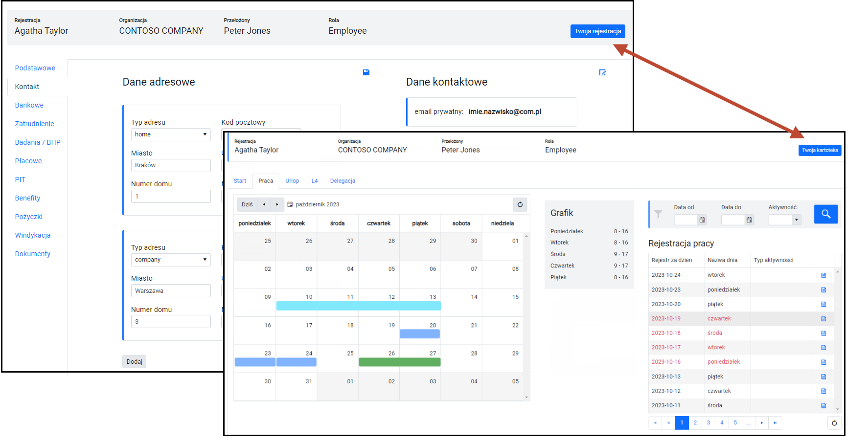Click the Dziś button in the calendar
Viewport: 868px width, 443px height.
pyautogui.click(x=247, y=204)
